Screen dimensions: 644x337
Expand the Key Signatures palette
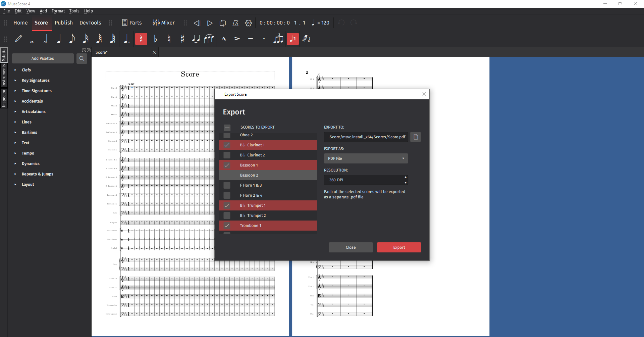pyautogui.click(x=15, y=81)
